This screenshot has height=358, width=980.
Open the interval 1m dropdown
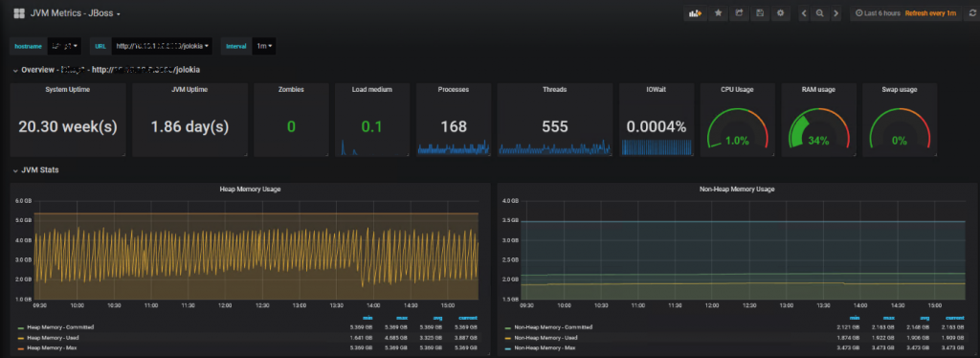click(x=264, y=46)
